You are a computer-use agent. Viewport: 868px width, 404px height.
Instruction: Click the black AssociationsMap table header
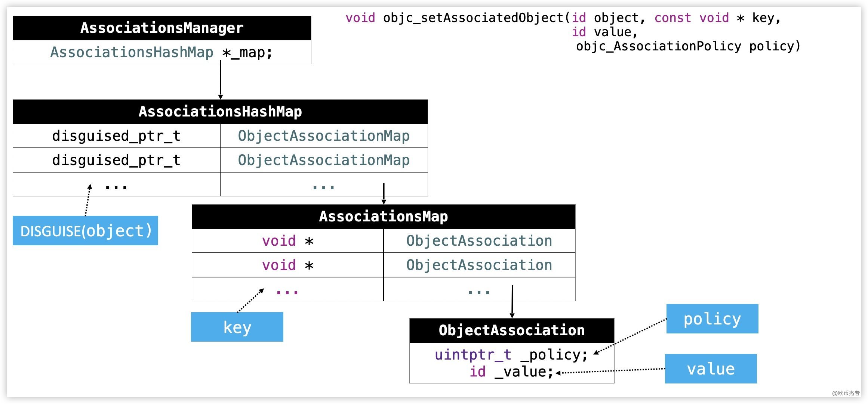[383, 217]
